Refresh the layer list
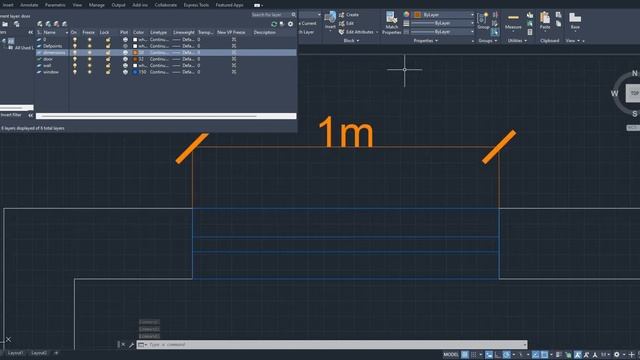640x360 pixels. point(274,24)
